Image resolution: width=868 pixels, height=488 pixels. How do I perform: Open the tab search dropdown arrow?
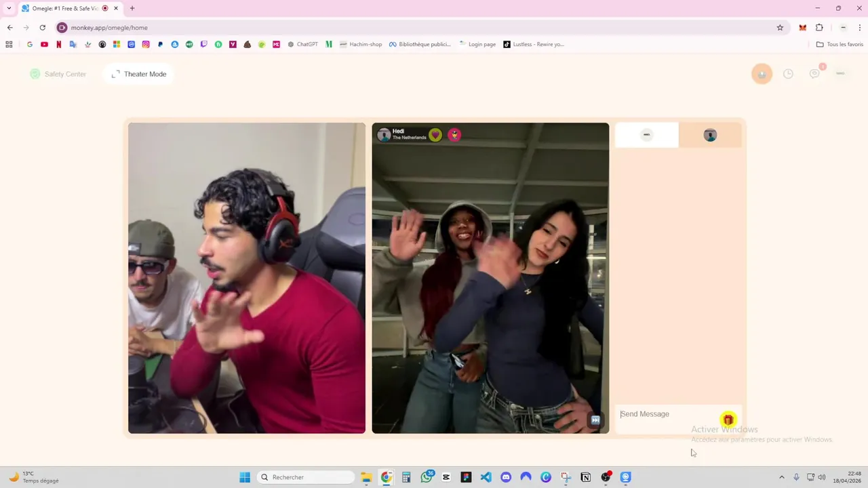tap(9, 8)
